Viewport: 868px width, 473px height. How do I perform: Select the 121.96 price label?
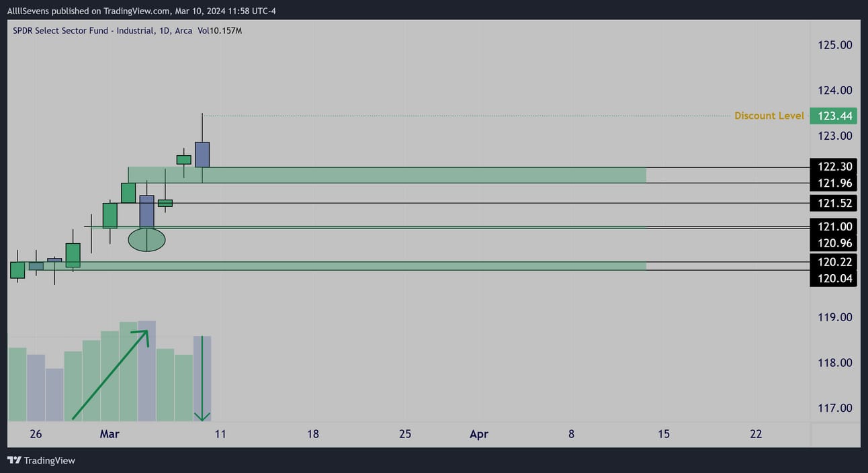[834, 183]
